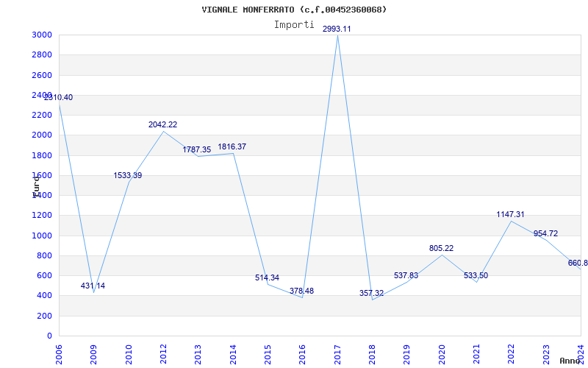This screenshot has width=588, height=368.
Task: Click the y-axis value 1200
Action: pyautogui.click(x=43, y=216)
